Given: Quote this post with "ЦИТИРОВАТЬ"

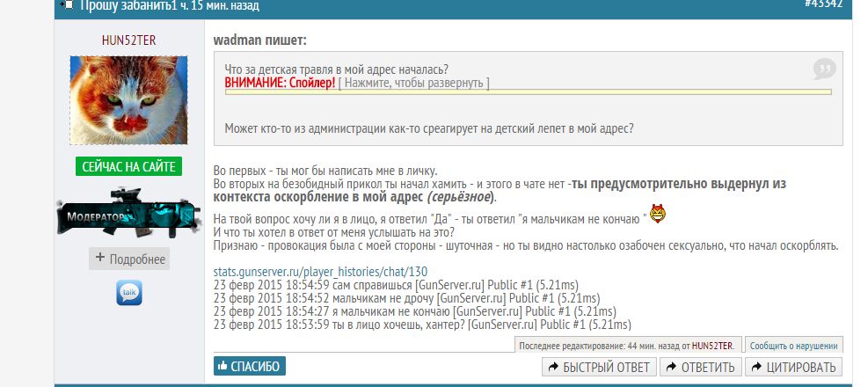Looking at the screenshot, I should tap(792, 367).
